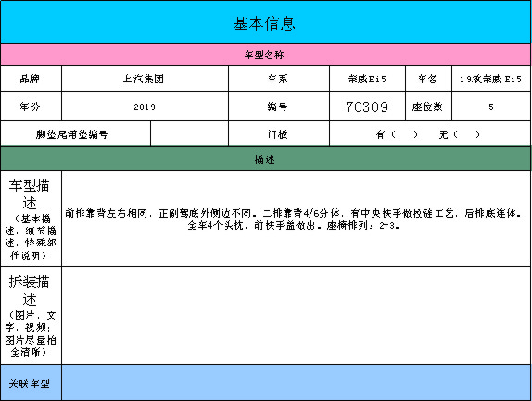532x401 pixels.
Task: Click the 脚垫尾箱垫编号 label cell
Action: click(75, 134)
